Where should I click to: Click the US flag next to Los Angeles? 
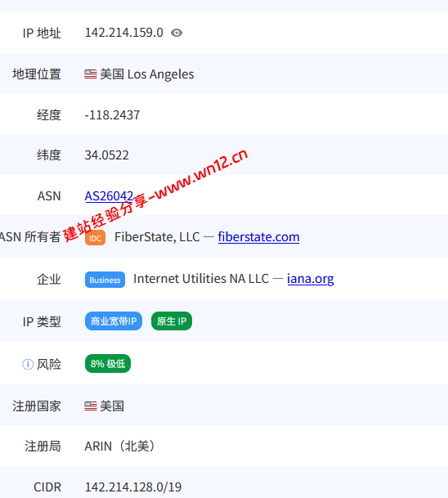pos(91,74)
